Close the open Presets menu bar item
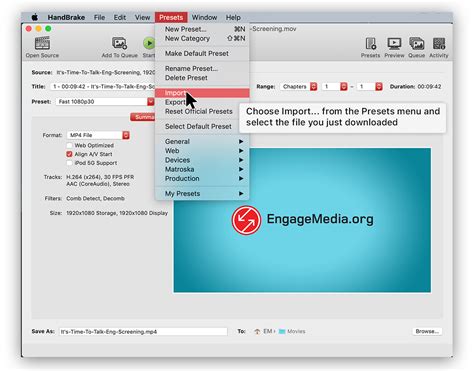 coord(171,17)
